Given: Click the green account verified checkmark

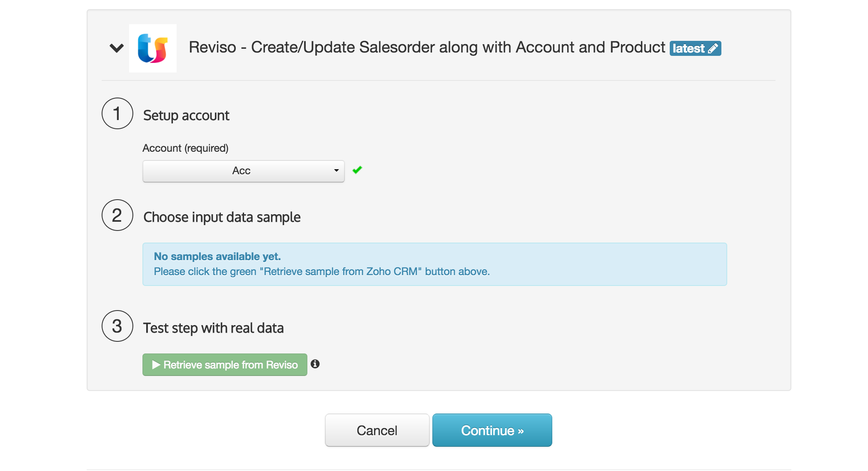Looking at the screenshot, I should click(357, 170).
